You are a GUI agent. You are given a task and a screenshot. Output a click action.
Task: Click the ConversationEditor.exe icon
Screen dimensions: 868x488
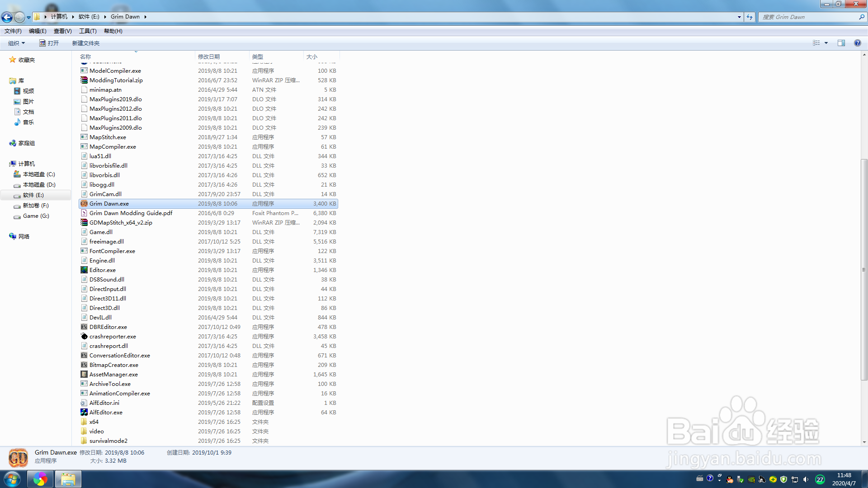[84, 356]
